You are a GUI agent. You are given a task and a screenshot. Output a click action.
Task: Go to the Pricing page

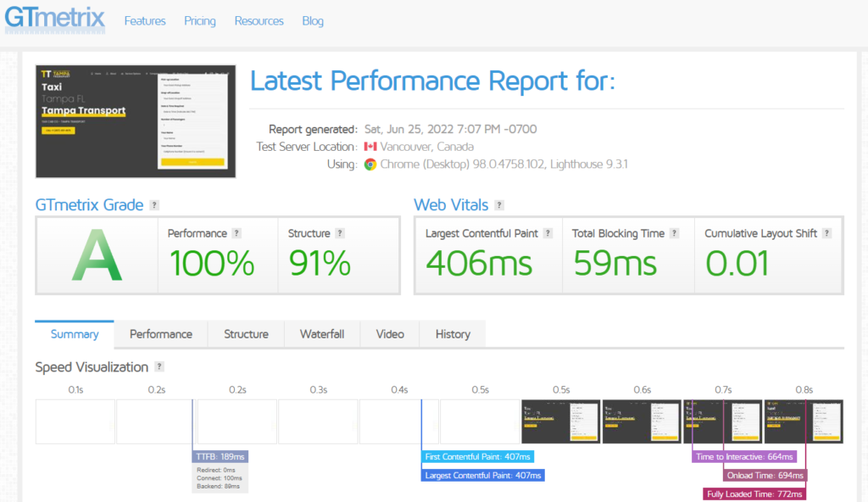[x=200, y=20]
